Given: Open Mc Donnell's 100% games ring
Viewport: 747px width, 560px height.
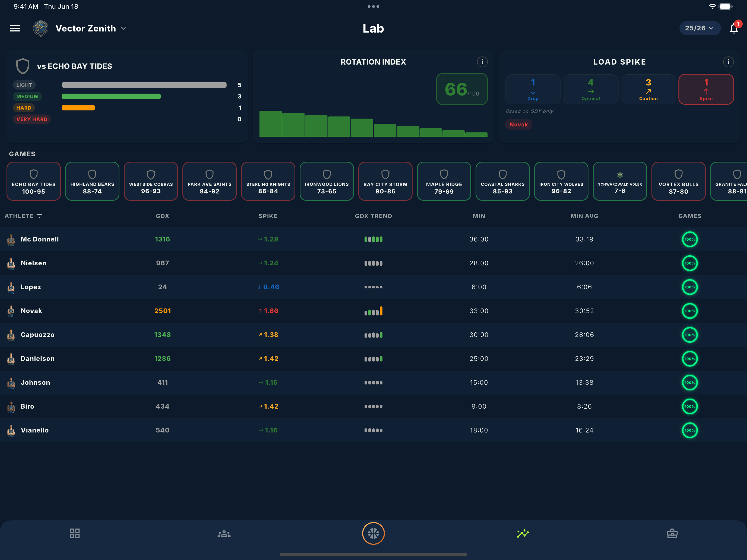Looking at the screenshot, I should [x=690, y=239].
